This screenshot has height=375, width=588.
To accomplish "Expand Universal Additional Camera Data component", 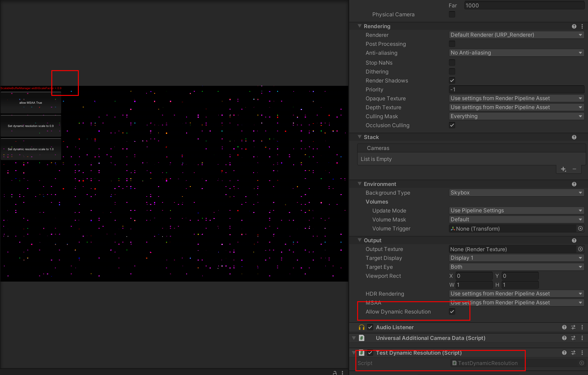I will point(354,338).
